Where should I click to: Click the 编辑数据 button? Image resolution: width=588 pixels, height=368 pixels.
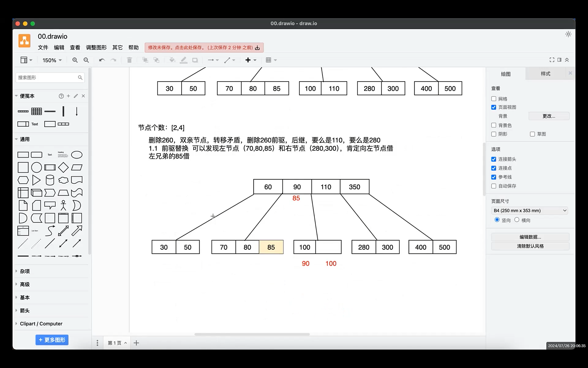click(530, 237)
